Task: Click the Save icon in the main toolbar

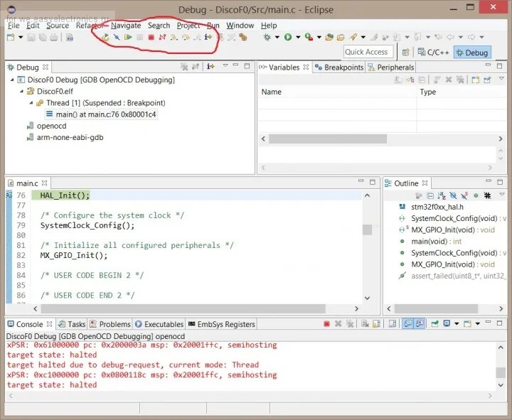Action: pyautogui.click(x=31, y=37)
